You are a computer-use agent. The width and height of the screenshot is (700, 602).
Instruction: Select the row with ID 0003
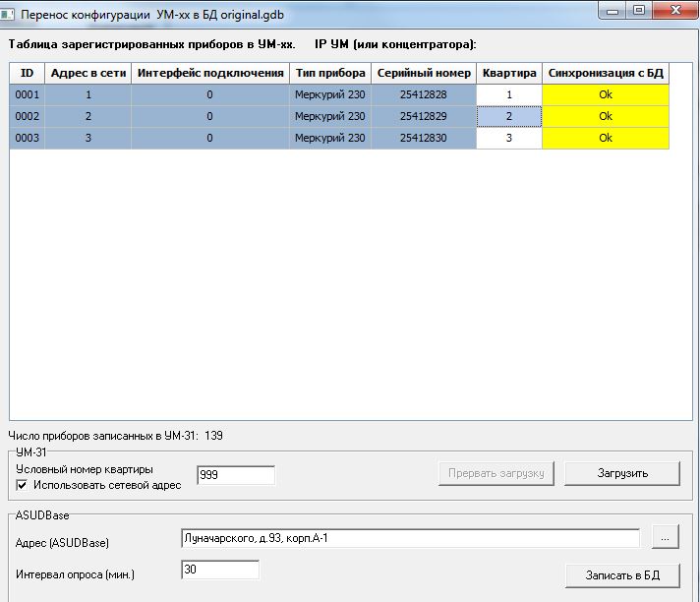point(28,139)
